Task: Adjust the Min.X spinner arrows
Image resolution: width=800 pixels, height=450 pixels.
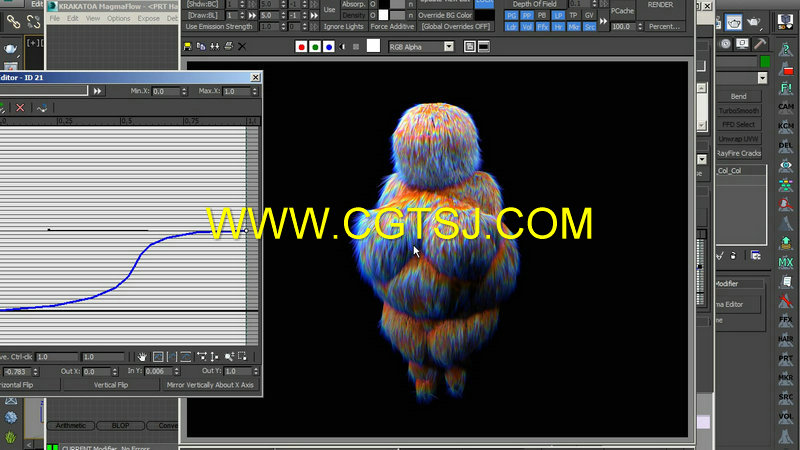Action: (x=184, y=91)
